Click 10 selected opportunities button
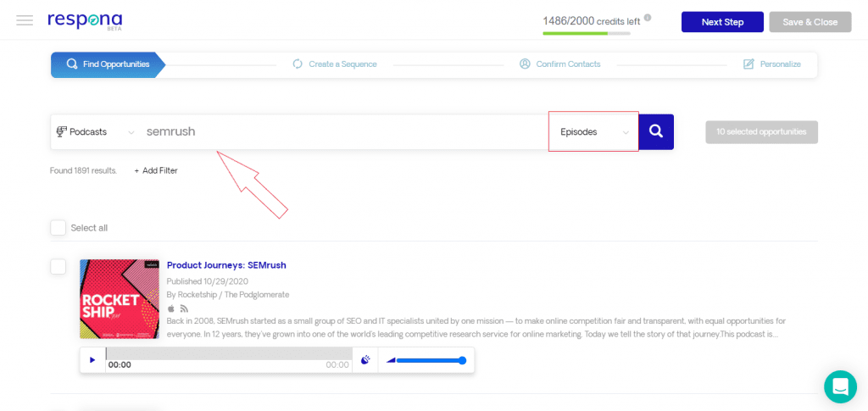Image resolution: width=868 pixels, height=411 pixels. click(x=761, y=132)
